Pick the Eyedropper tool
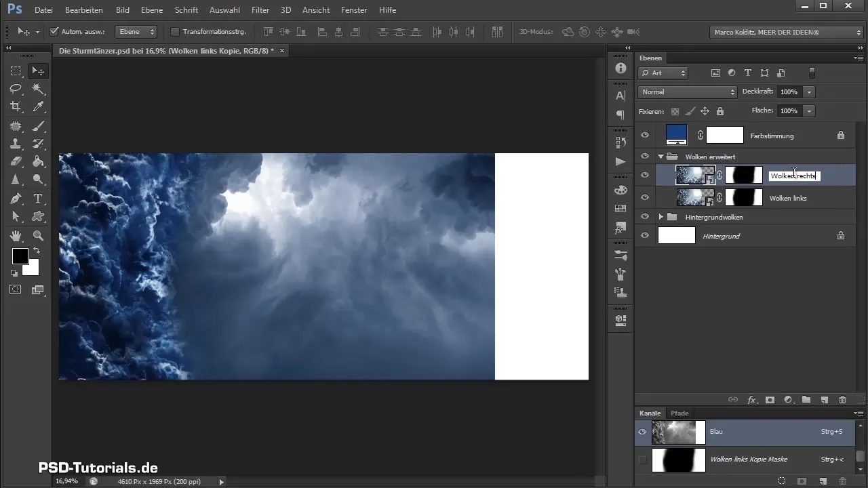This screenshot has height=488, width=868. (39, 106)
